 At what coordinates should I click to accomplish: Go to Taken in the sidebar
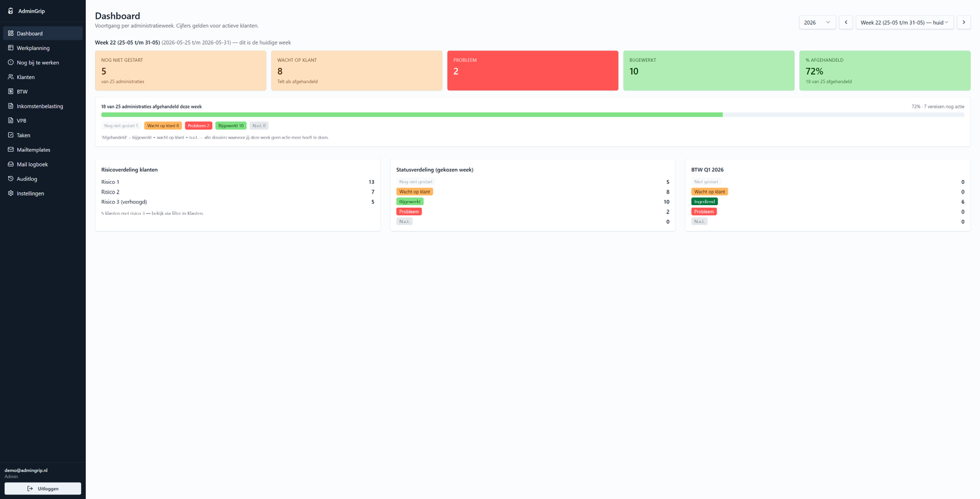[x=43, y=135]
